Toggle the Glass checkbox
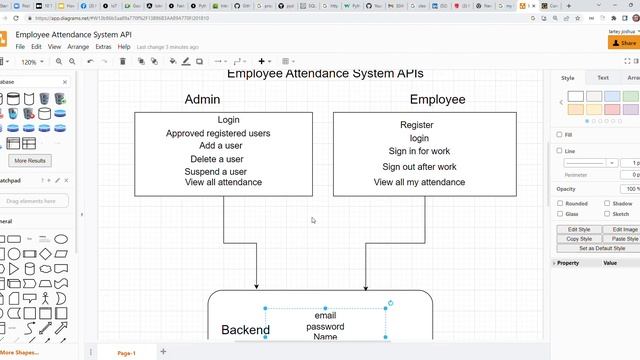 tap(560, 214)
